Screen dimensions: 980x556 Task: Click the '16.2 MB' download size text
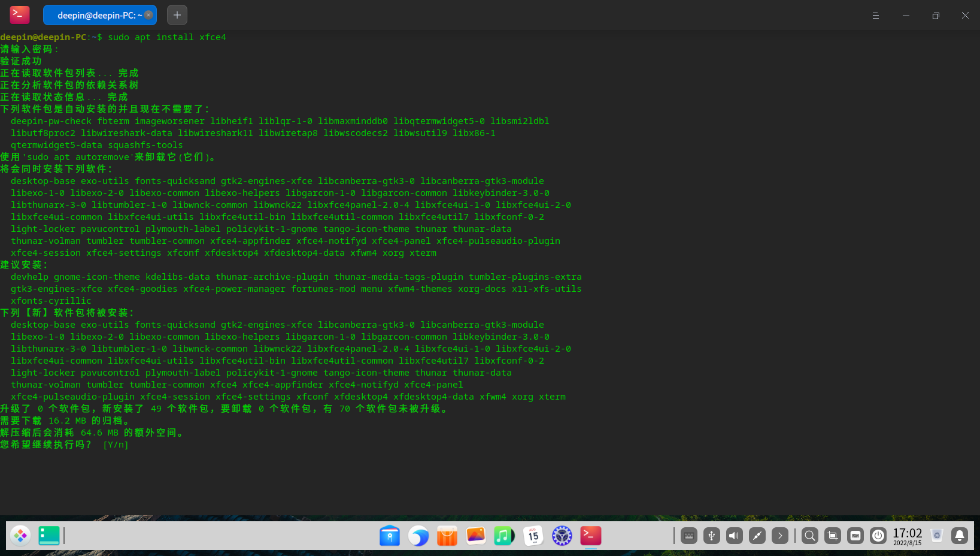pyautogui.click(x=68, y=421)
